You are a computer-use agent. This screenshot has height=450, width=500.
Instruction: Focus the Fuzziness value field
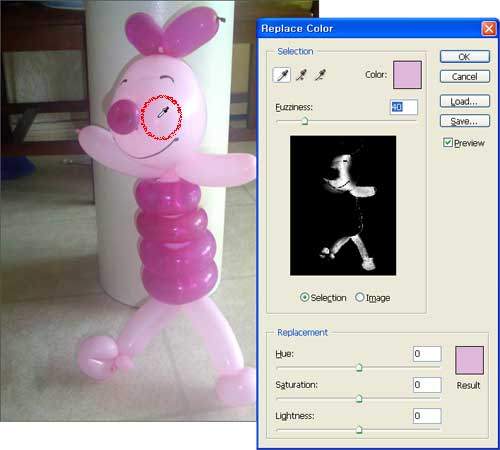tap(404, 107)
